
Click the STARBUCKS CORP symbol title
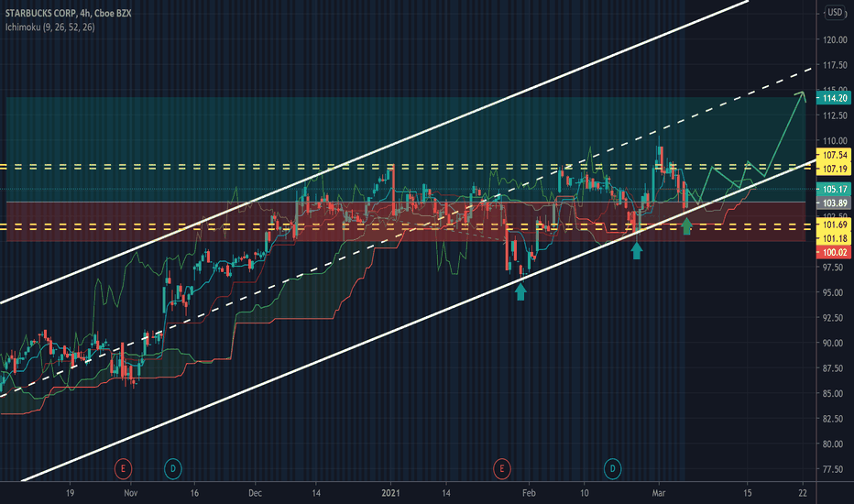click(39, 13)
